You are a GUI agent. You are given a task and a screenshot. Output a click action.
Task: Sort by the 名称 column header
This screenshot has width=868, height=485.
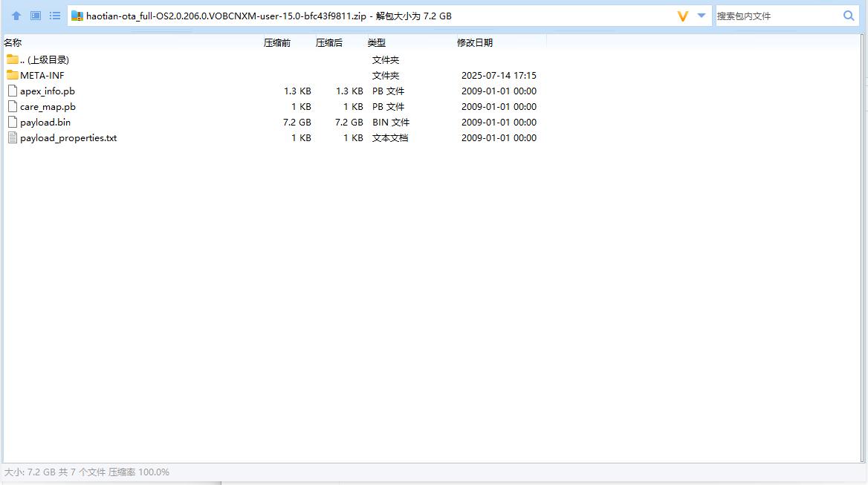(13, 42)
